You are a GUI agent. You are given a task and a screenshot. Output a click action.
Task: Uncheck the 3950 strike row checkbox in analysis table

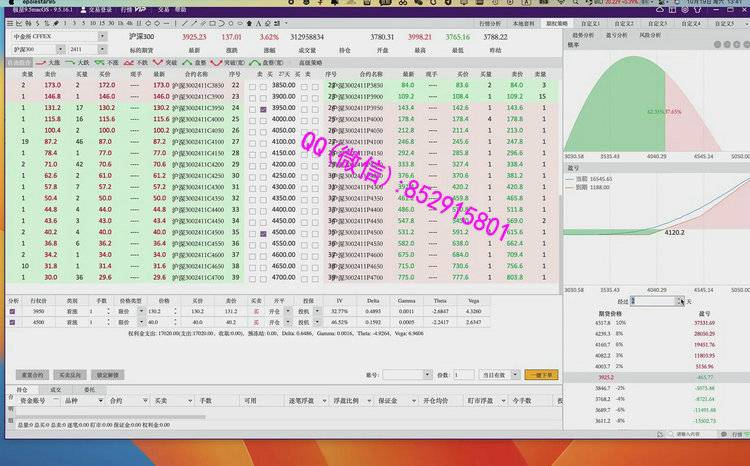point(13,311)
